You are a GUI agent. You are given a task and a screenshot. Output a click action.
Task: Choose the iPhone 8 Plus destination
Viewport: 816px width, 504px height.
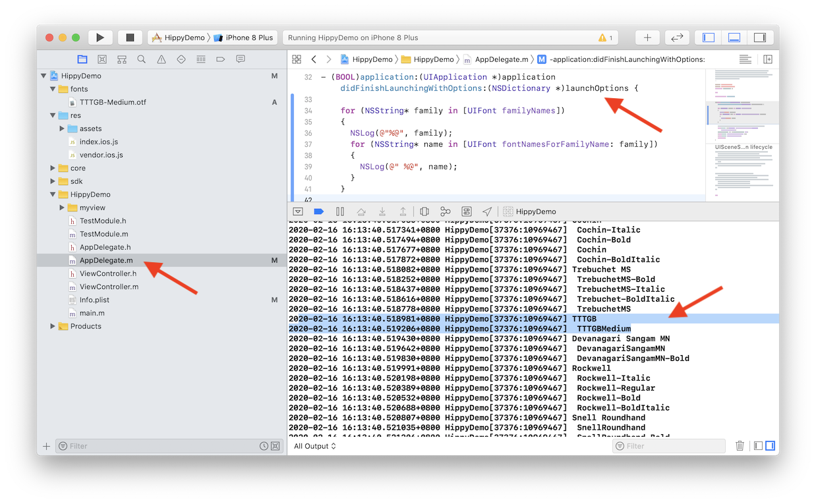pos(244,38)
